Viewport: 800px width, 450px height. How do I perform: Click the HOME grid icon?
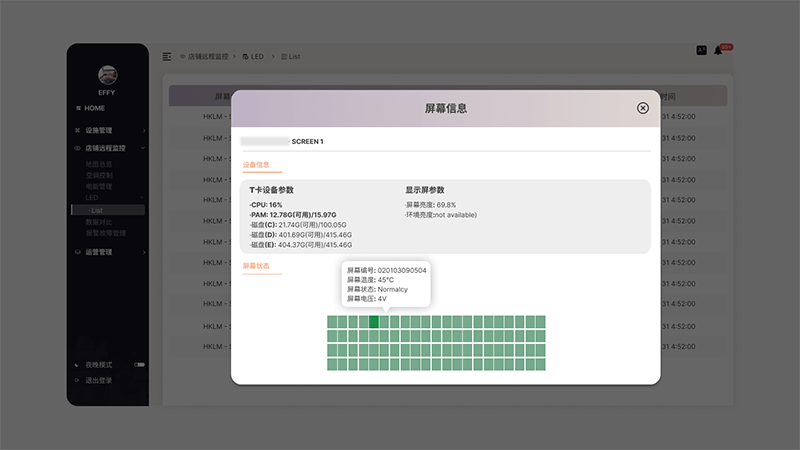[x=78, y=108]
